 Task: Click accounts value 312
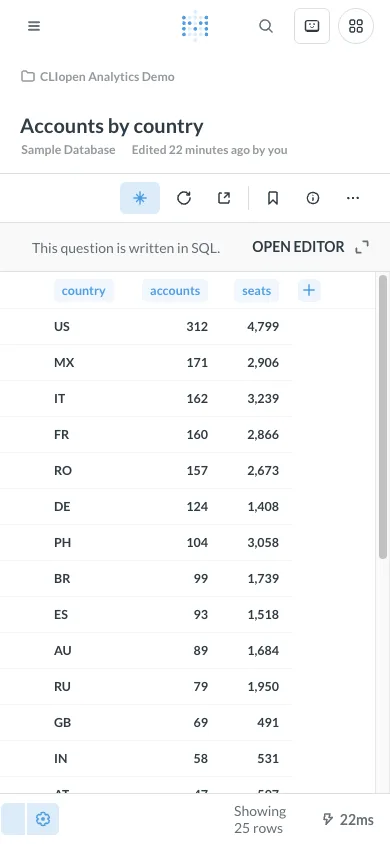[x=197, y=326]
